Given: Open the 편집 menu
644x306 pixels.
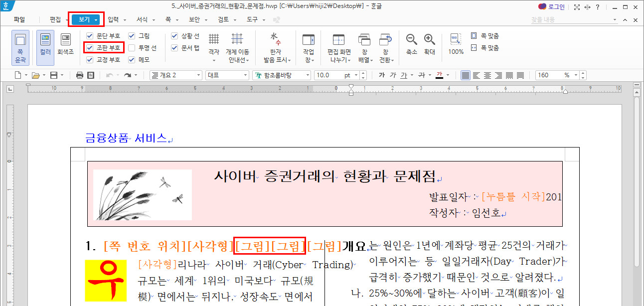Looking at the screenshot, I should coord(55,20).
